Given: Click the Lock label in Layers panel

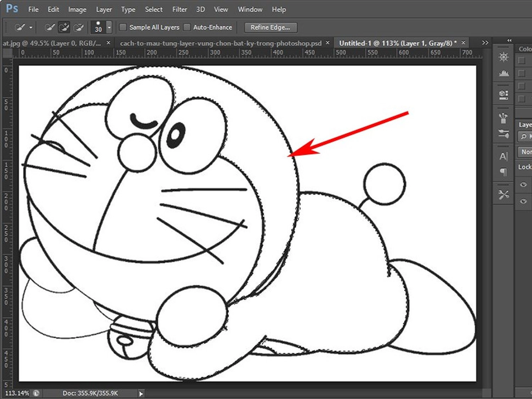Looking at the screenshot, I should click(525, 167).
